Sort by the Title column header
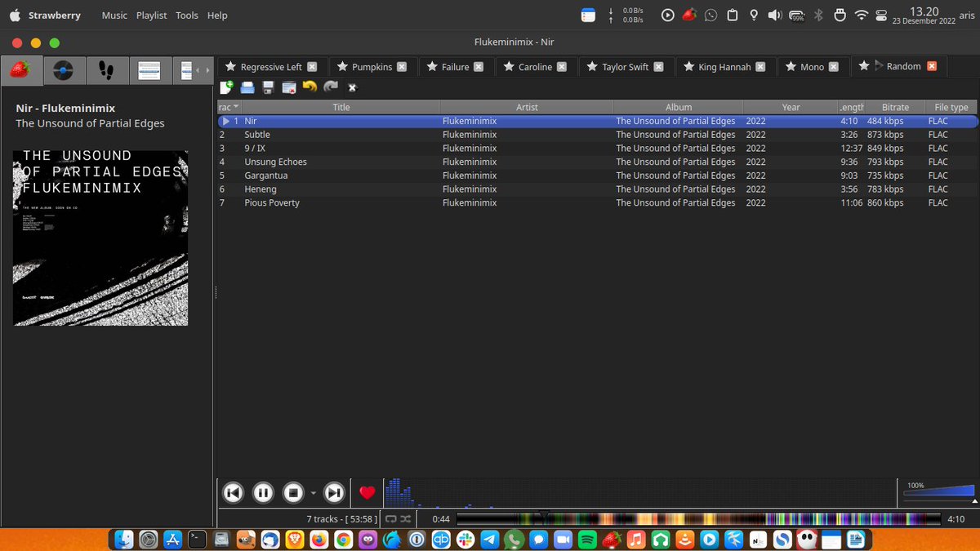 pyautogui.click(x=341, y=107)
